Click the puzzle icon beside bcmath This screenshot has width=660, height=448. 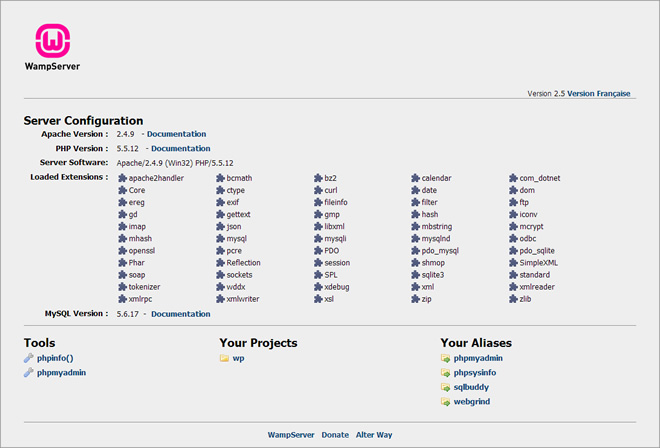click(x=220, y=178)
